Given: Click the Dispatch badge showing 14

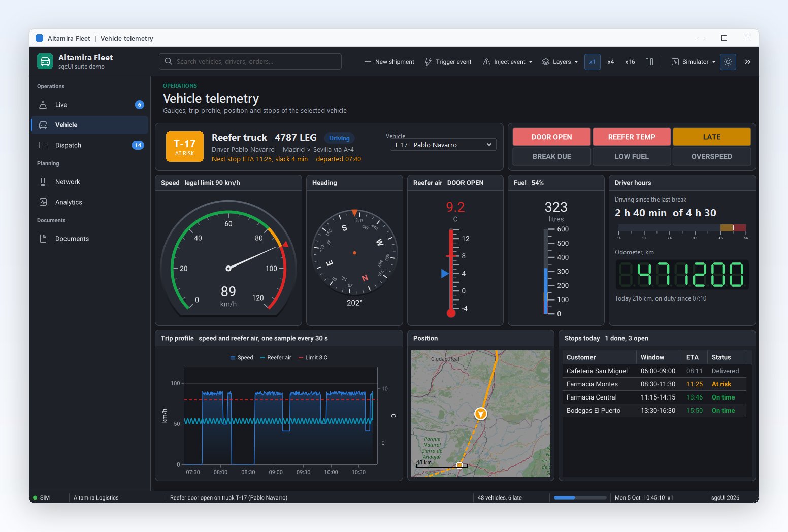Looking at the screenshot, I should click(138, 145).
